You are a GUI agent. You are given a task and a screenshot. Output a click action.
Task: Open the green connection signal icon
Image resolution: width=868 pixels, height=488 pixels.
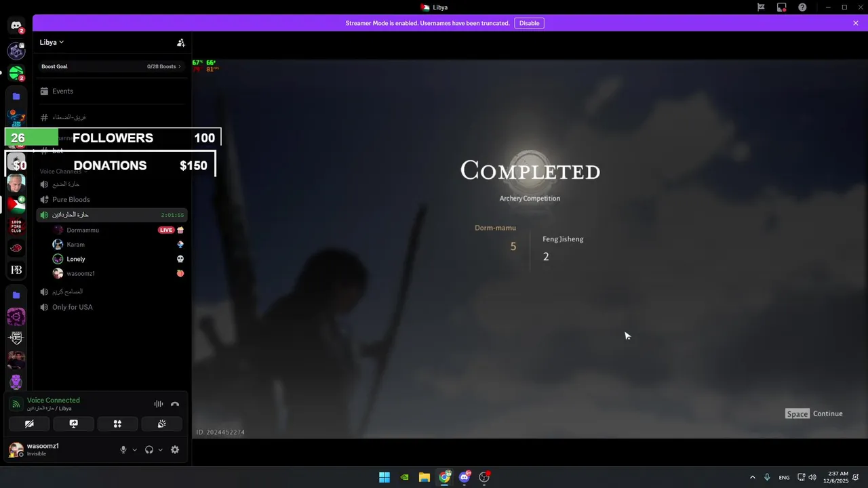pos(16,404)
